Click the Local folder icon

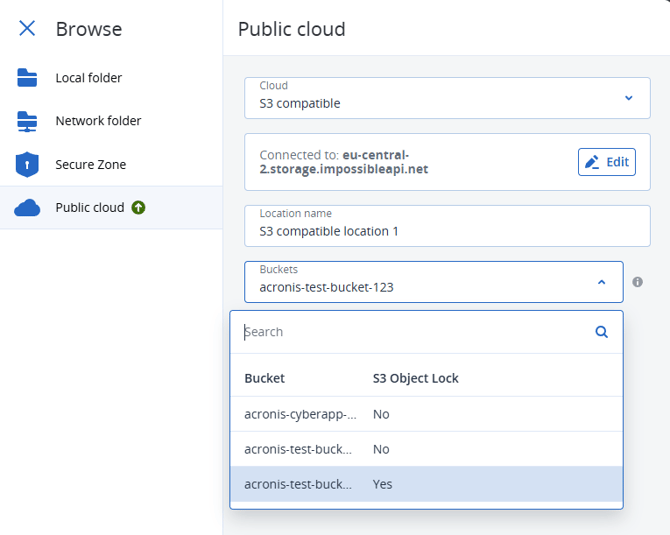coord(27,78)
